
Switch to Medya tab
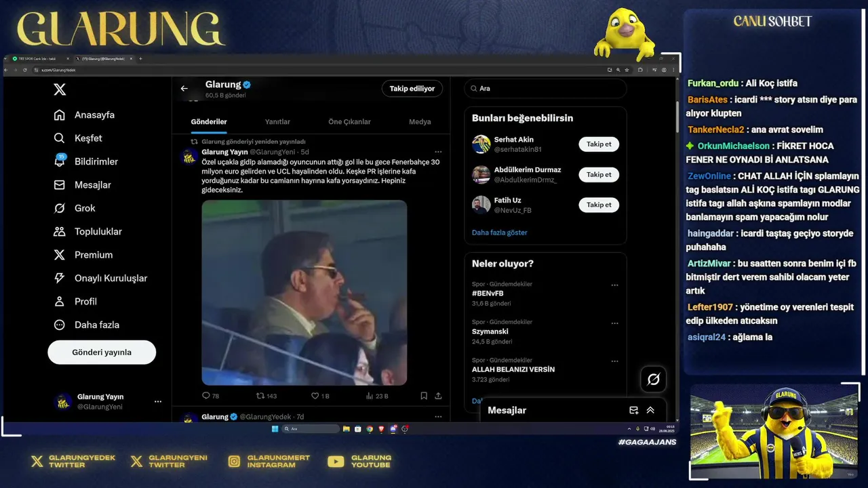click(x=420, y=122)
